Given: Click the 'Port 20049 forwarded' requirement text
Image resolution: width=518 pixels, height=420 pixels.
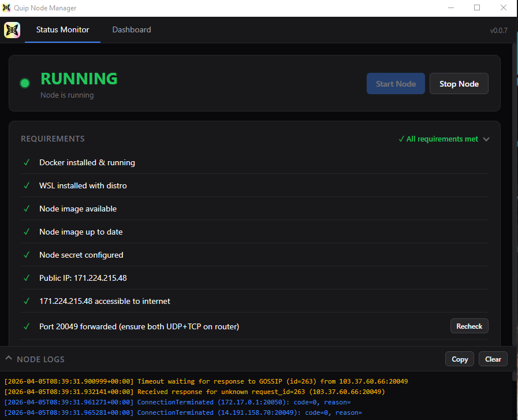Looking at the screenshot, I should [139, 326].
